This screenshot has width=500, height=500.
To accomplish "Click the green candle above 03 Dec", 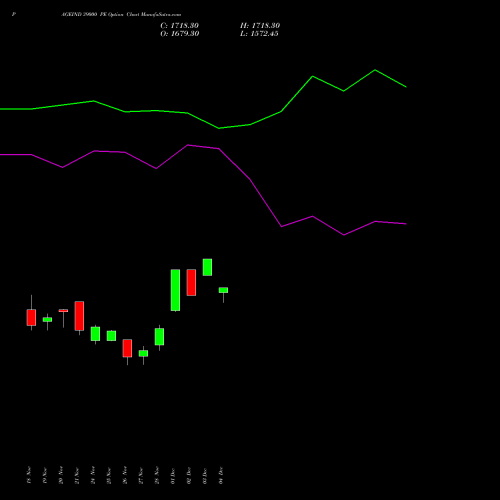I will (207, 267).
